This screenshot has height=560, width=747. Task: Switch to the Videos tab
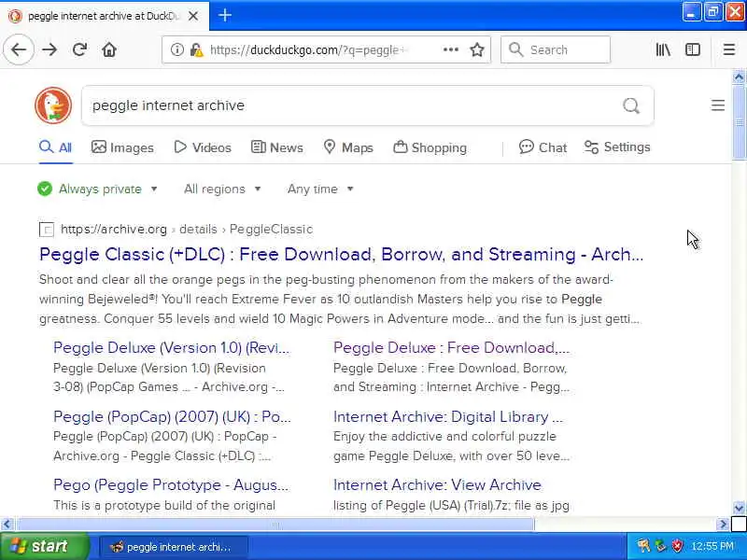pyautogui.click(x=203, y=147)
